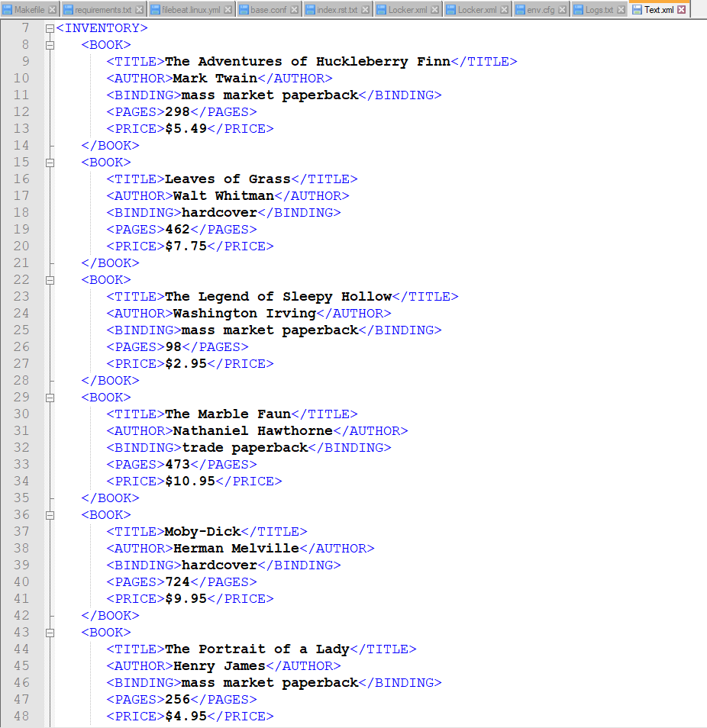Click the pages value '724'
Viewport: 707px width, 728px height.
coord(177,581)
